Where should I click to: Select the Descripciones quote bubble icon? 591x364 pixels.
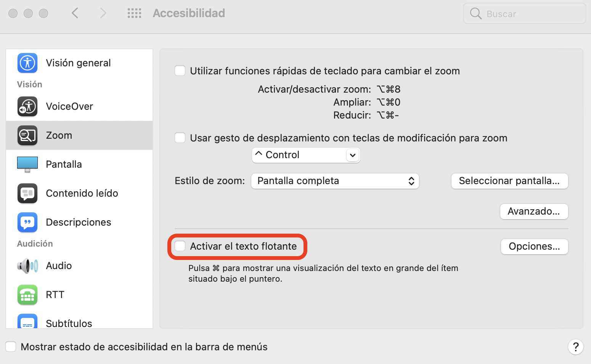coord(27,222)
